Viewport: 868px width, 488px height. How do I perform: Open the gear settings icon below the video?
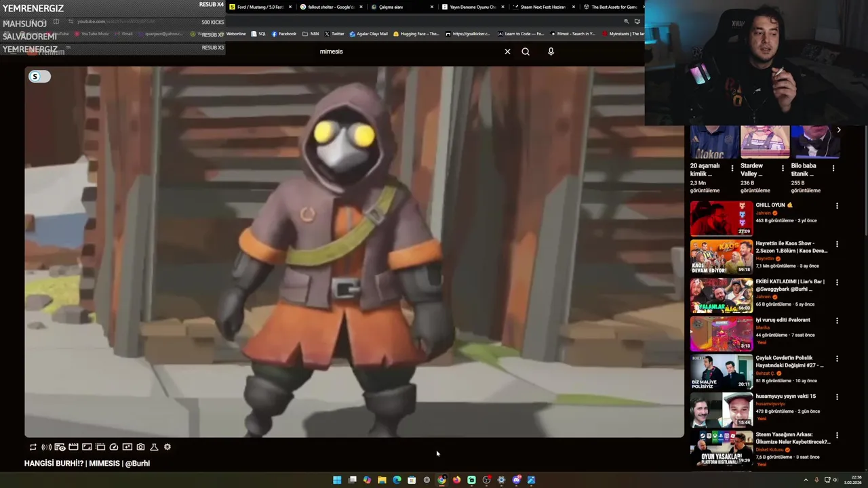tap(167, 447)
